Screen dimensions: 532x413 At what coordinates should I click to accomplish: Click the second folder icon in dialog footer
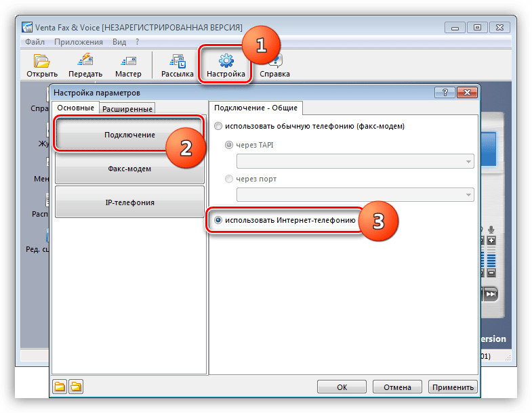tap(75, 387)
